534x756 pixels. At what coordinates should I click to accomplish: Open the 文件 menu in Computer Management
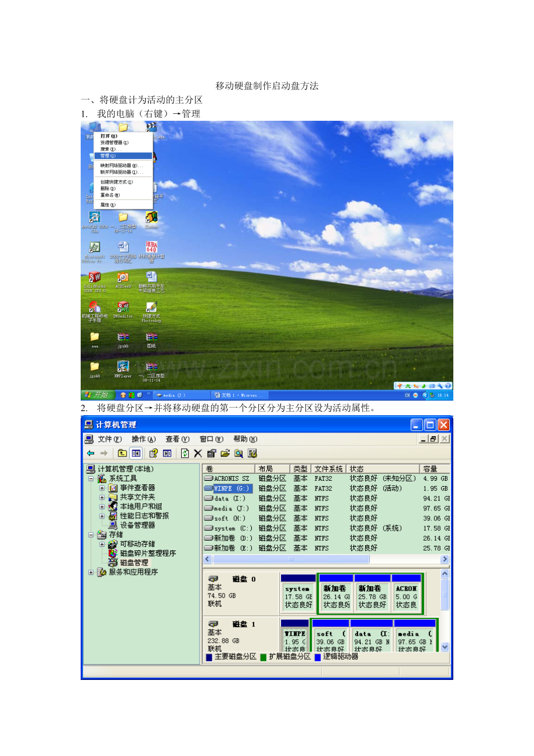click(x=110, y=439)
